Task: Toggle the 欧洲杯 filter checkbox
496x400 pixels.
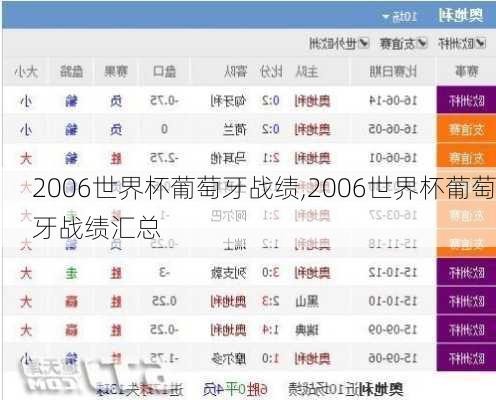Action: 481,43
